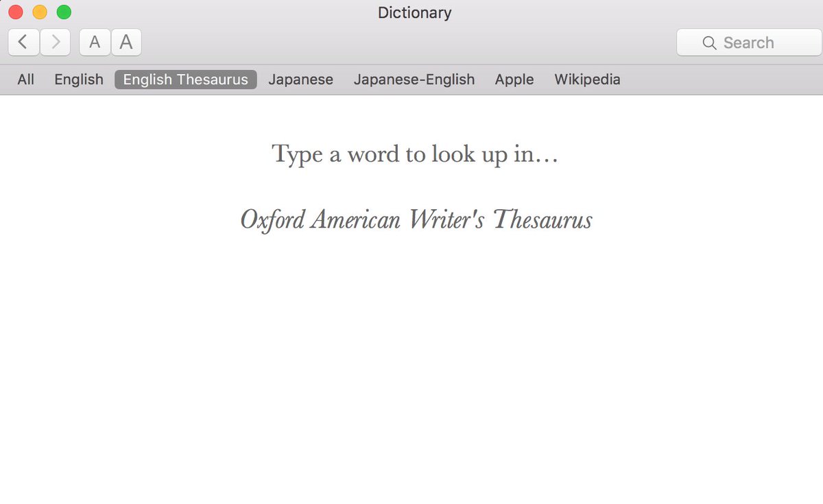The height and width of the screenshot is (504, 823).
Task: Click the Dictionary window title
Action: [x=415, y=12]
